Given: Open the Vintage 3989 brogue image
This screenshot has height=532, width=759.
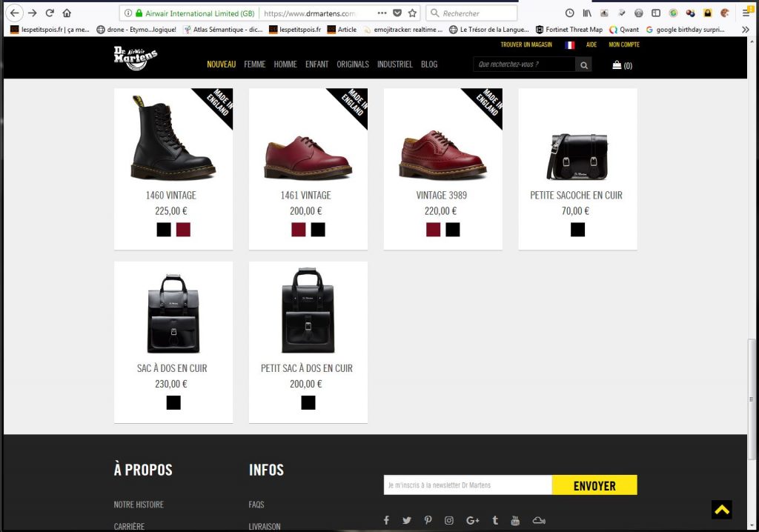Looking at the screenshot, I should click(443, 154).
